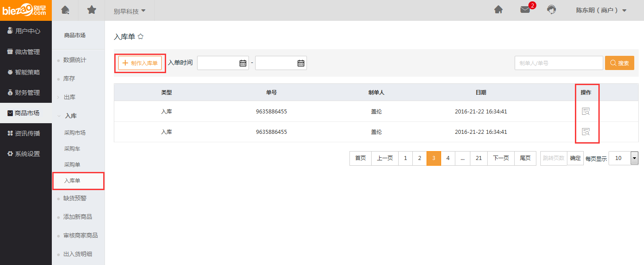Viewport: 644px width, 265px height.
Task: Jump to page 21
Action: [x=479, y=158]
